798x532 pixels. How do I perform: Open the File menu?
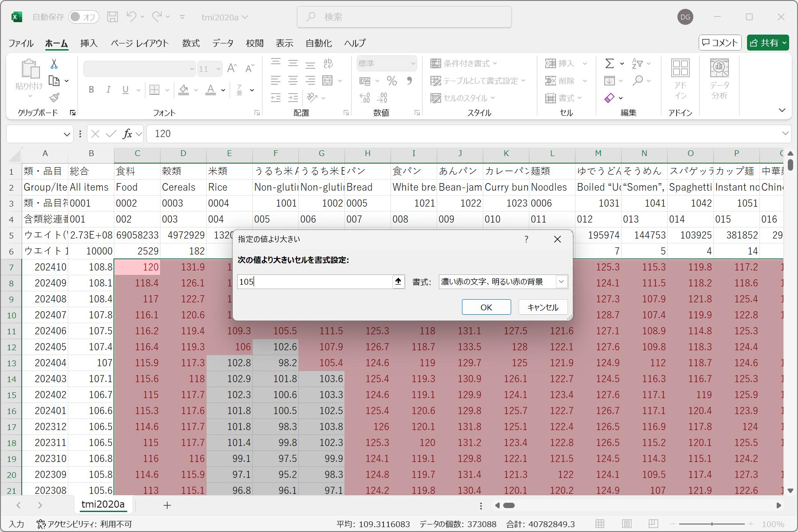coord(21,43)
